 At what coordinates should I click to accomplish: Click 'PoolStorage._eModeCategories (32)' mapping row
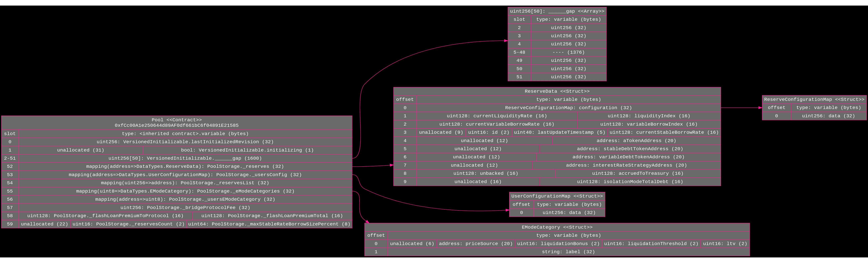185,191
